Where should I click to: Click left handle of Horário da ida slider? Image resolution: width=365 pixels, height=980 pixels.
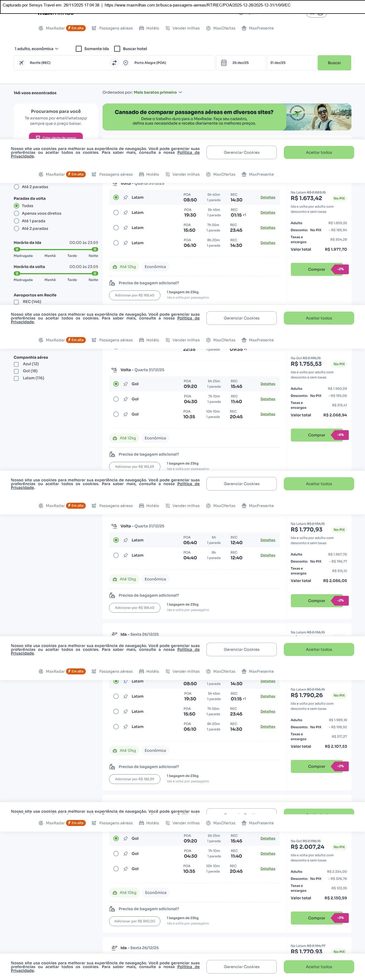pos(17,250)
